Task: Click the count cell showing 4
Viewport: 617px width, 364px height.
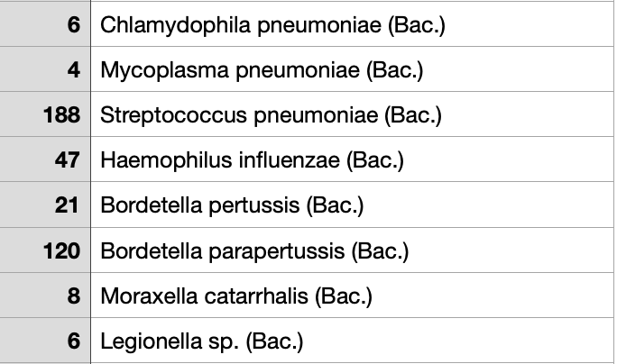Action: (45, 69)
